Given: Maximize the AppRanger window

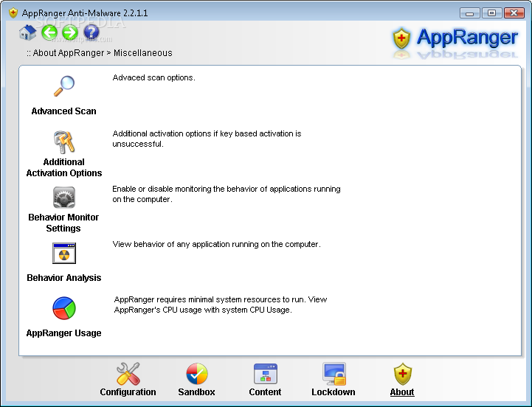Looking at the screenshot, I should (x=491, y=13).
